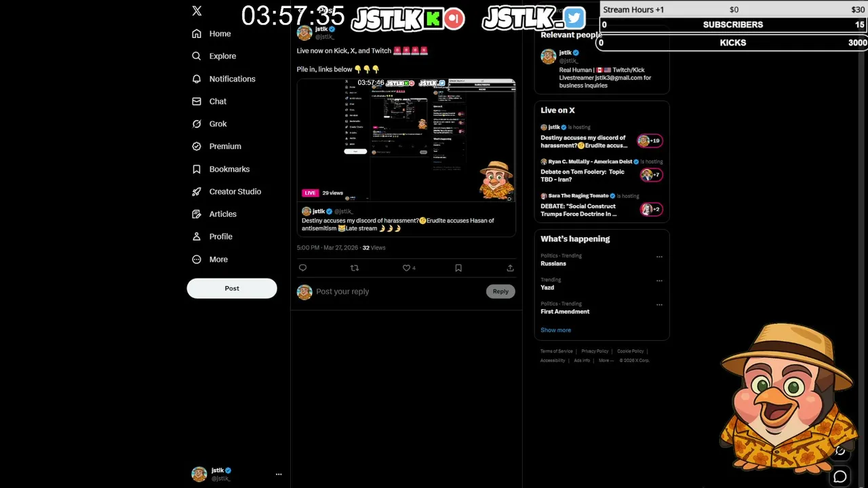Click the +7 listeners avatar badge
This screenshot has width=868, height=488.
651,175
